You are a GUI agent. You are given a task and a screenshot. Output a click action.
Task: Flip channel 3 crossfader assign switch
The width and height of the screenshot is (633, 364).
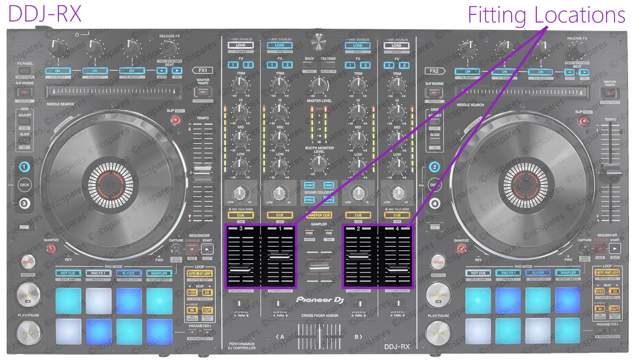pos(240,304)
